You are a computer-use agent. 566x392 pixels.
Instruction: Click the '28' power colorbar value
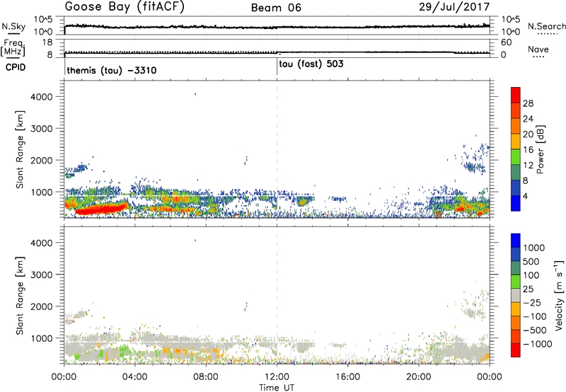[x=528, y=103]
